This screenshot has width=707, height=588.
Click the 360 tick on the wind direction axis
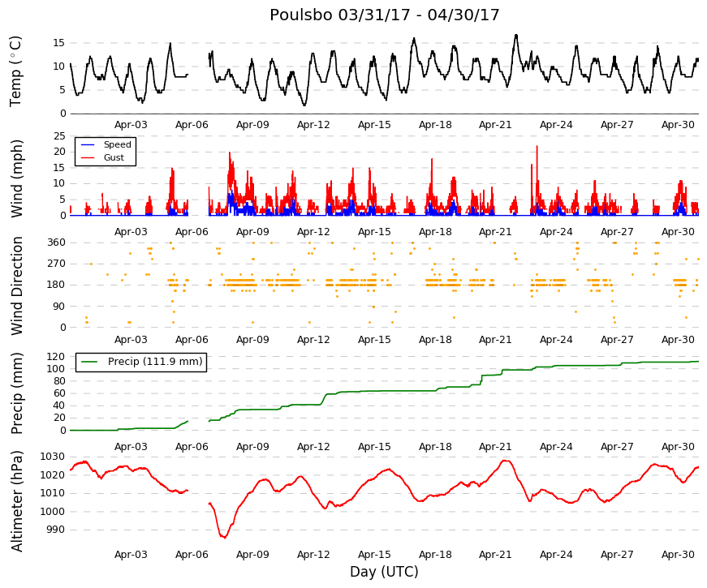tap(56, 242)
